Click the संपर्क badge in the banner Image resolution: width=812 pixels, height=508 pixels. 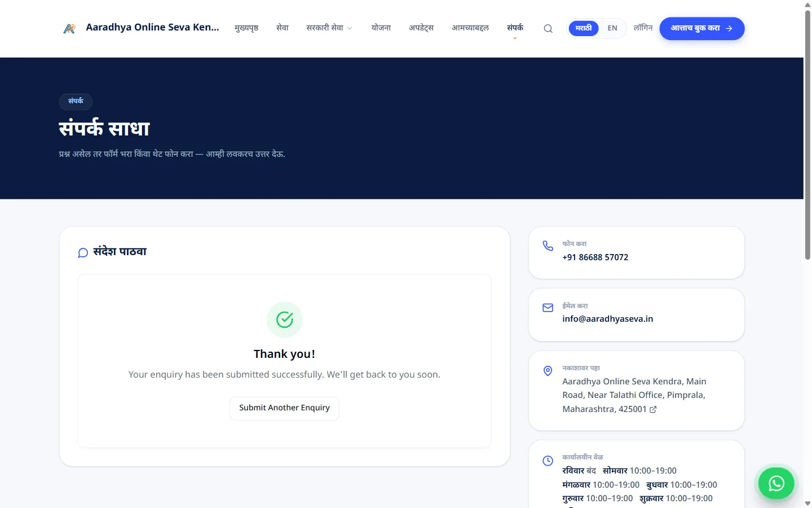pyautogui.click(x=76, y=101)
